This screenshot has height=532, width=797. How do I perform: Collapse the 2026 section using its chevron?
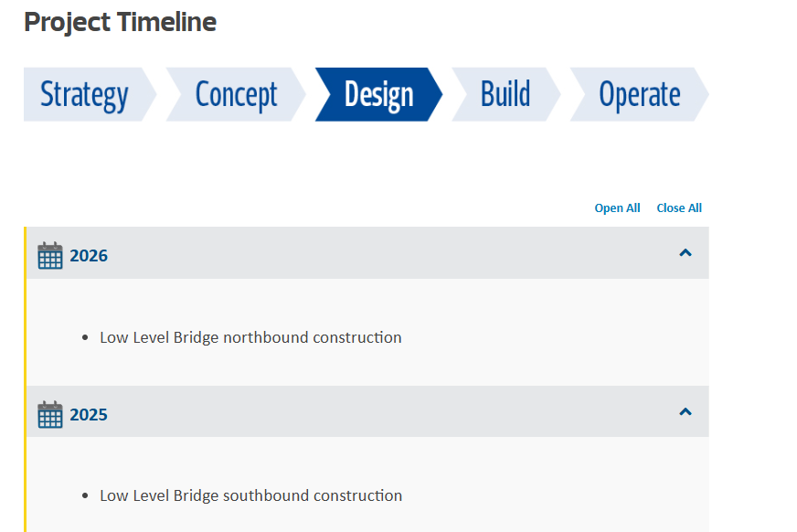pyautogui.click(x=685, y=253)
